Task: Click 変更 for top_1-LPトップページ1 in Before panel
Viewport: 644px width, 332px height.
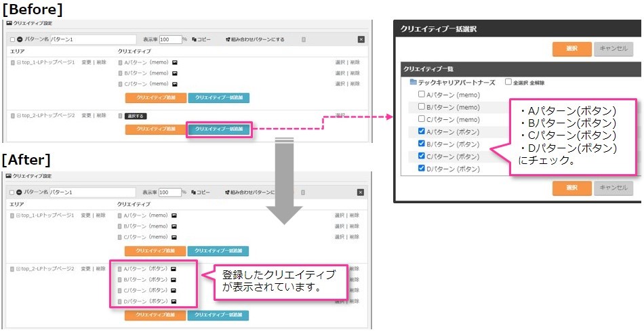Action: [x=86, y=62]
